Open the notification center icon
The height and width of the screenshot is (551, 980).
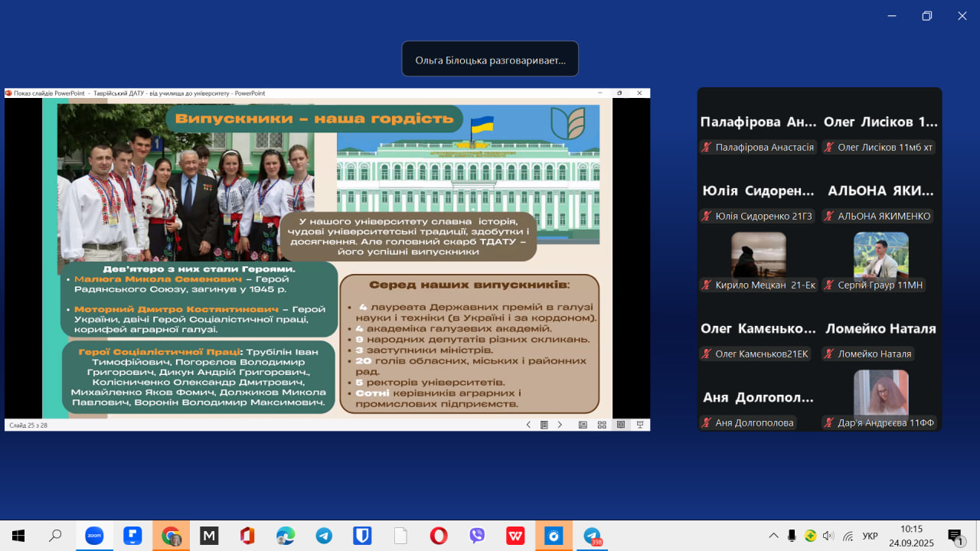tap(955, 536)
